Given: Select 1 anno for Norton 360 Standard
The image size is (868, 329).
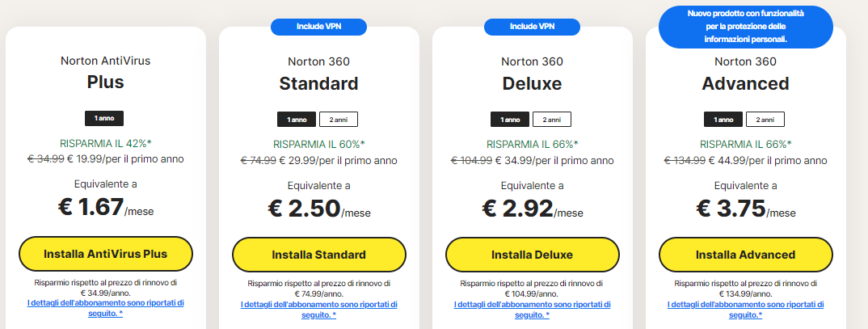Looking at the screenshot, I should pos(297,120).
